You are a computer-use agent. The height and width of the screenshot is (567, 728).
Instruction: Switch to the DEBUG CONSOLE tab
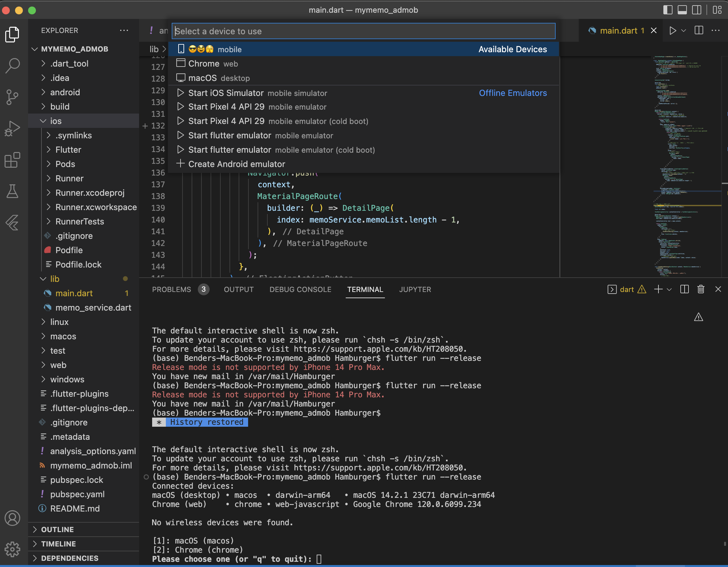(300, 289)
